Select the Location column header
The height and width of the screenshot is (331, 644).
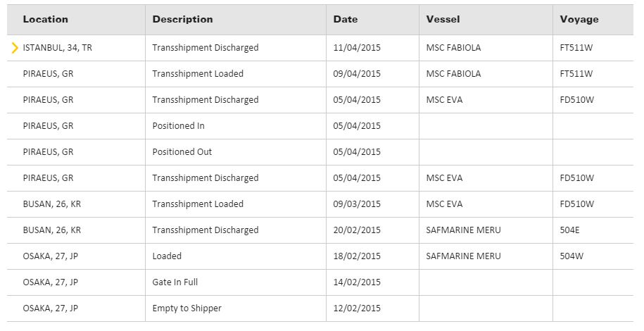click(46, 20)
